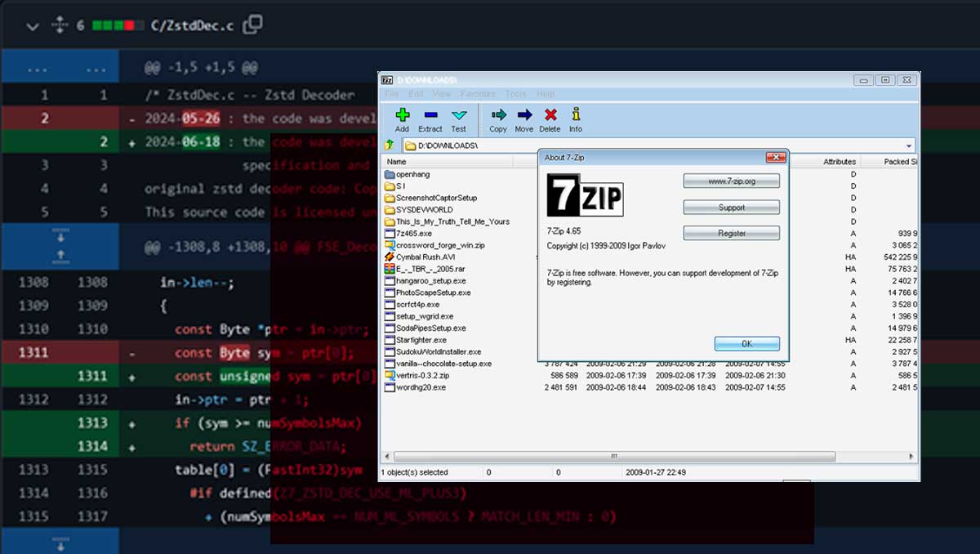Image resolution: width=980 pixels, height=554 pixels.
Task: Click the Register button in About dialog
Action: [x=732, y=233]
